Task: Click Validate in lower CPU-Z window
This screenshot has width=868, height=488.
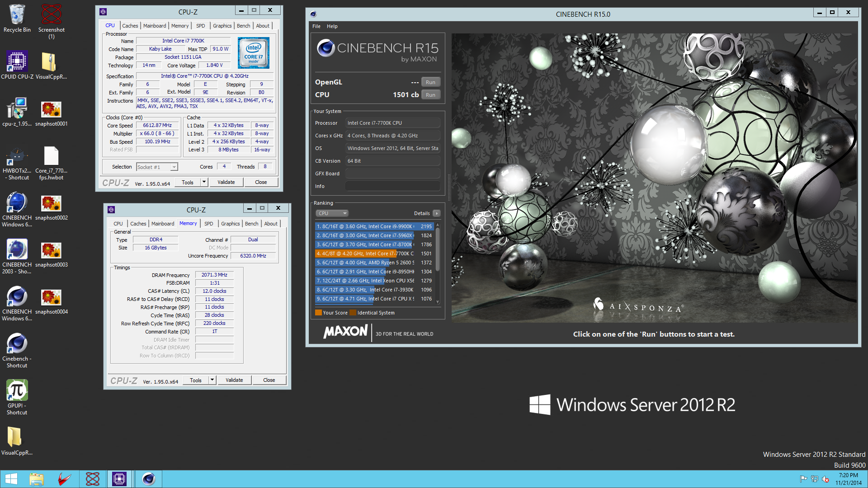Action: click(234, 380)
